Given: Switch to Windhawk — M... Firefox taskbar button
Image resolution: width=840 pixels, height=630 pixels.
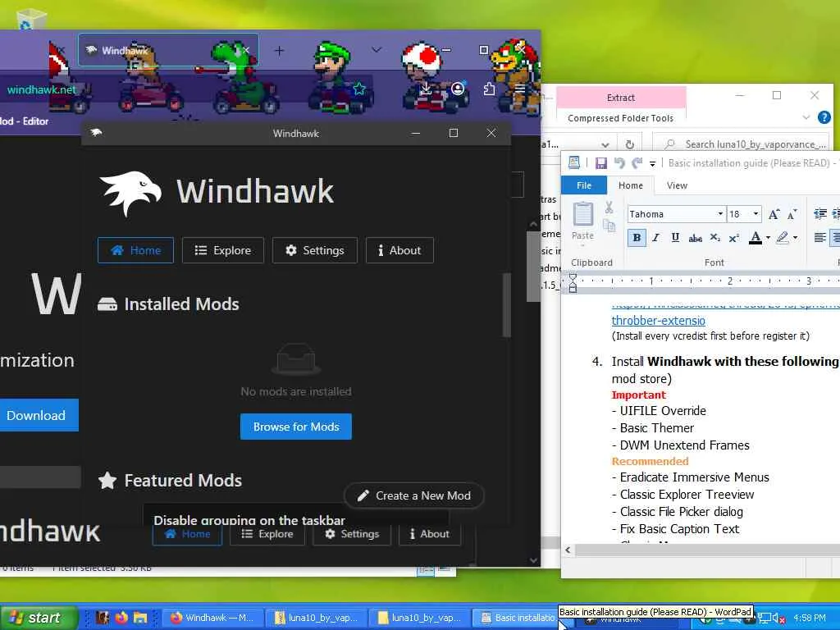Looking at the screenshot, I should point(212,618).
